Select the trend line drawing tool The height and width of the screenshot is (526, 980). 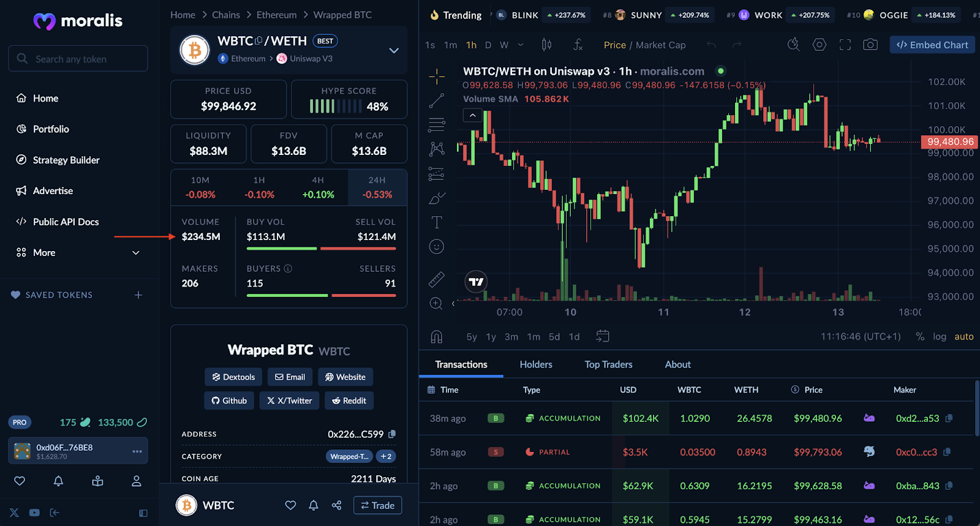437,101
